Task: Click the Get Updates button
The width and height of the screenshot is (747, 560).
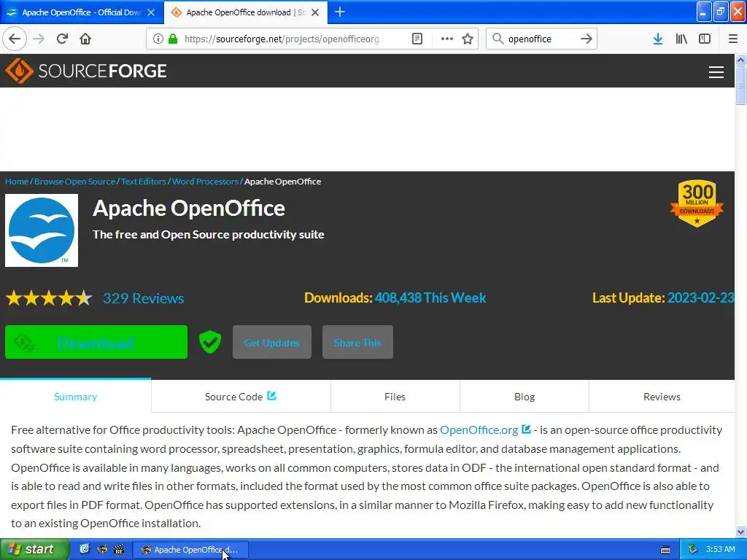Action: [272, 342]
